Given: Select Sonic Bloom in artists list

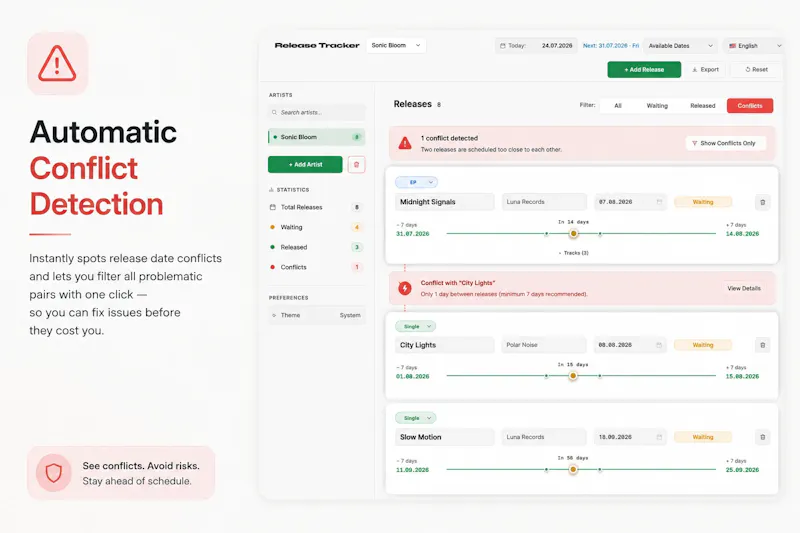Looking at the screenshot, I should coord(316,137).
